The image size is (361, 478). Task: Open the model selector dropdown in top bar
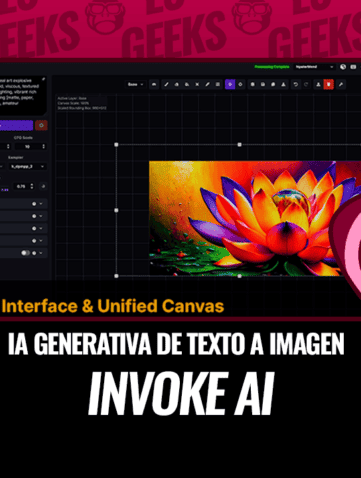314,67
